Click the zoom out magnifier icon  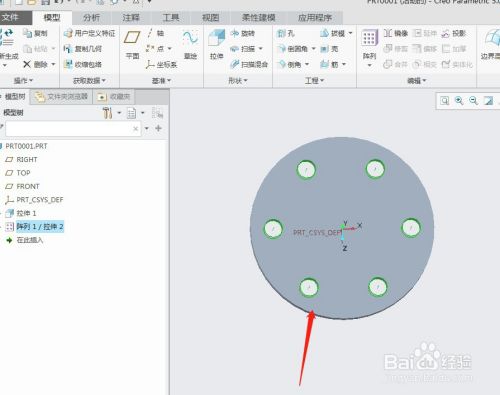click(x=473, y=100)
